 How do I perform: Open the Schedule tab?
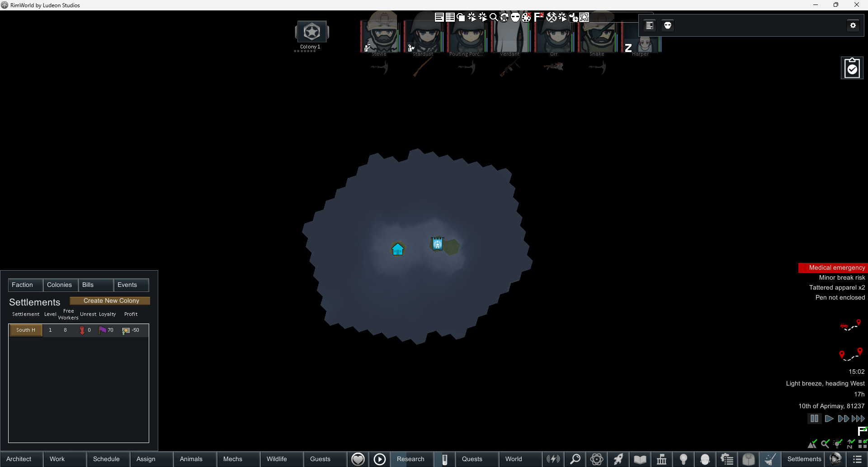point(108,459)
